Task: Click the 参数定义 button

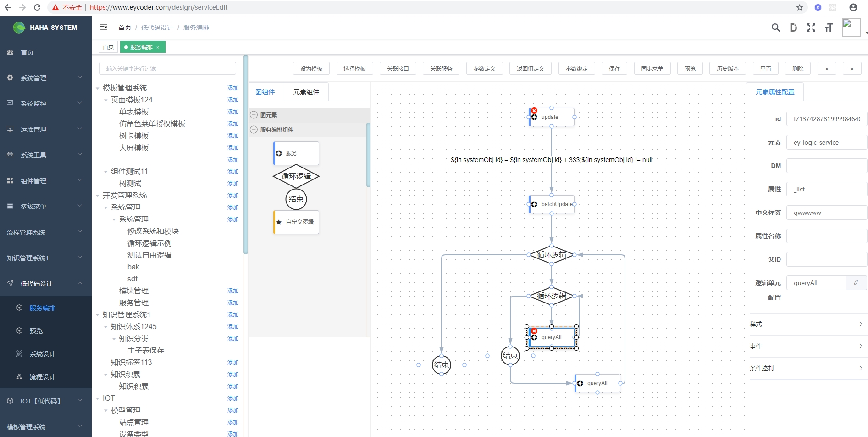Action: [484, 68]
